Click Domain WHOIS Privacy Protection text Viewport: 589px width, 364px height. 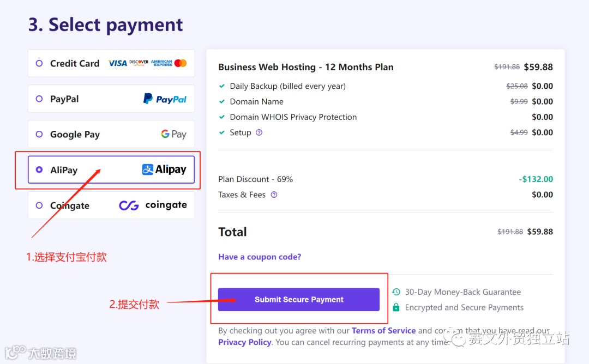pyautogui.click(x=293, y=117)
